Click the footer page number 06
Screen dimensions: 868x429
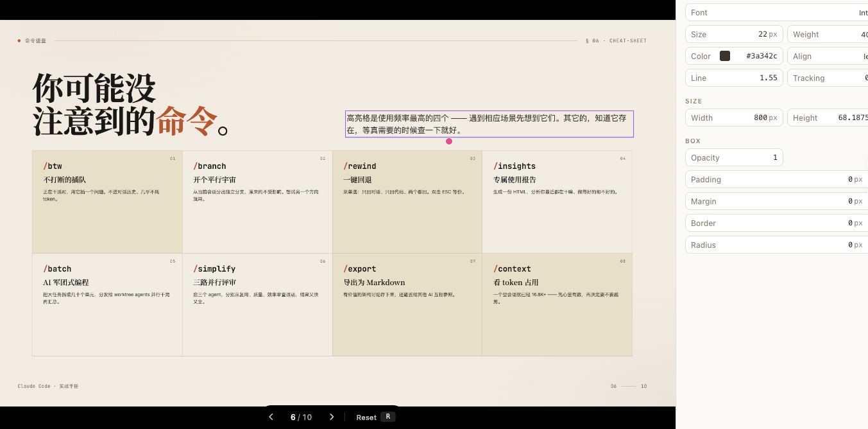pos(613,386)
